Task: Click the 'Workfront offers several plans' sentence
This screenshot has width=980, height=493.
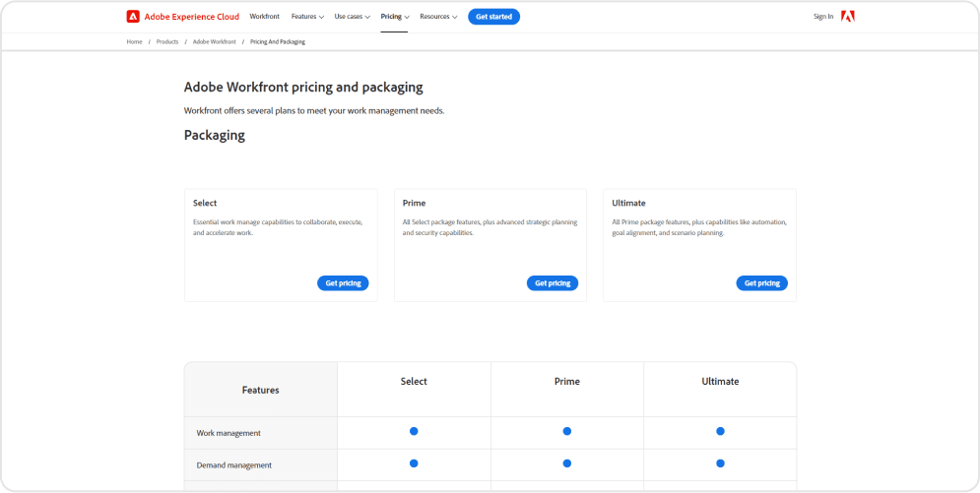Action: tap(314, 111)
